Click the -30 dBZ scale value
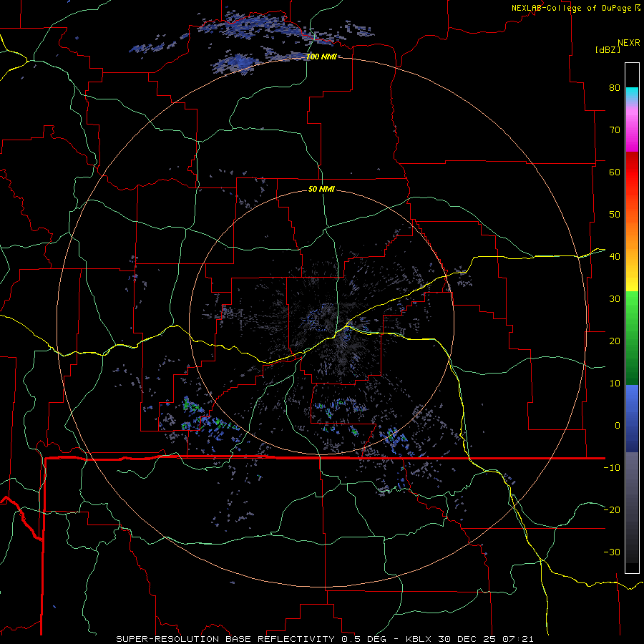This screenshot has width=644, height=644. pyautogui.click(x=612, y=552)
